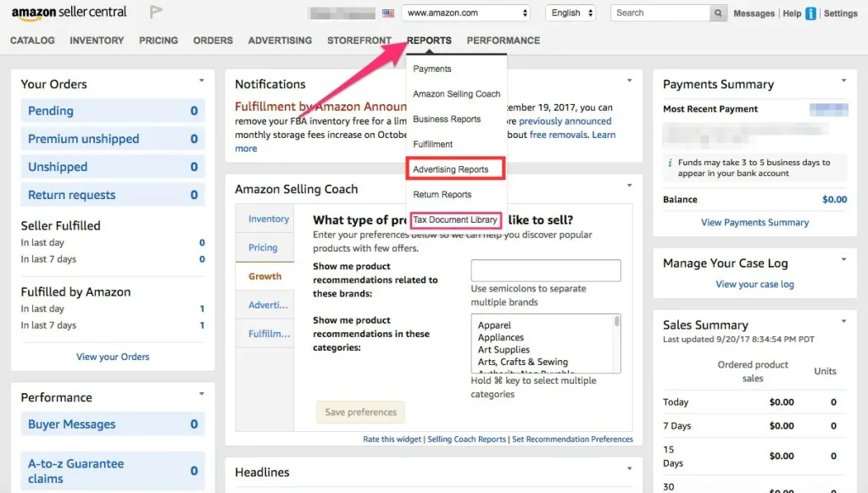Click the flag icon beside the logo
The image size is (868, 493).
[x=156, y=12]
